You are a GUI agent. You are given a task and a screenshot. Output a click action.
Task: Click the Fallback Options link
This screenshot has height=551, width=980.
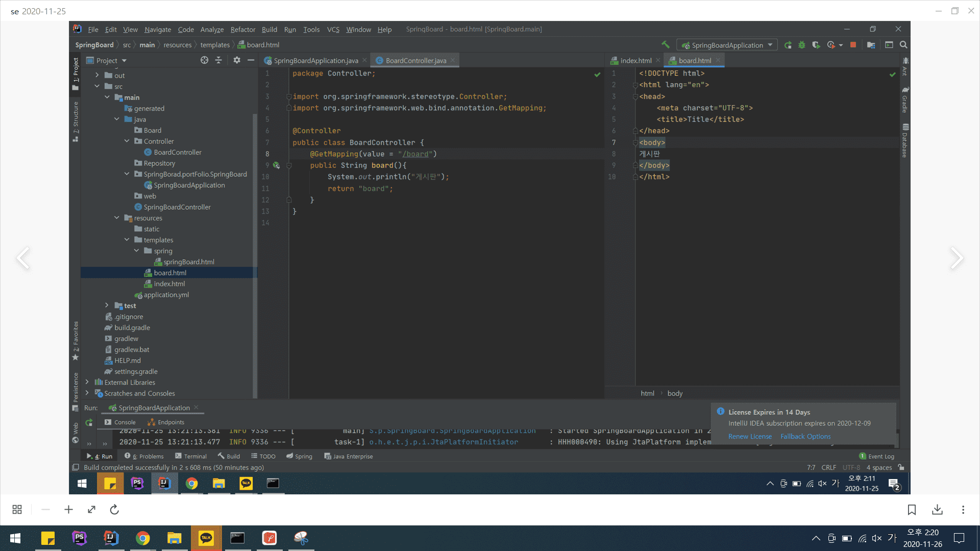point(805,436)
